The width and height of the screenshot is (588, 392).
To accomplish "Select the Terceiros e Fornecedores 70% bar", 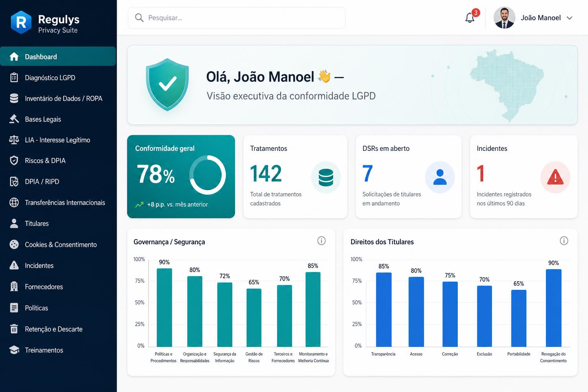I will point(284,316).
